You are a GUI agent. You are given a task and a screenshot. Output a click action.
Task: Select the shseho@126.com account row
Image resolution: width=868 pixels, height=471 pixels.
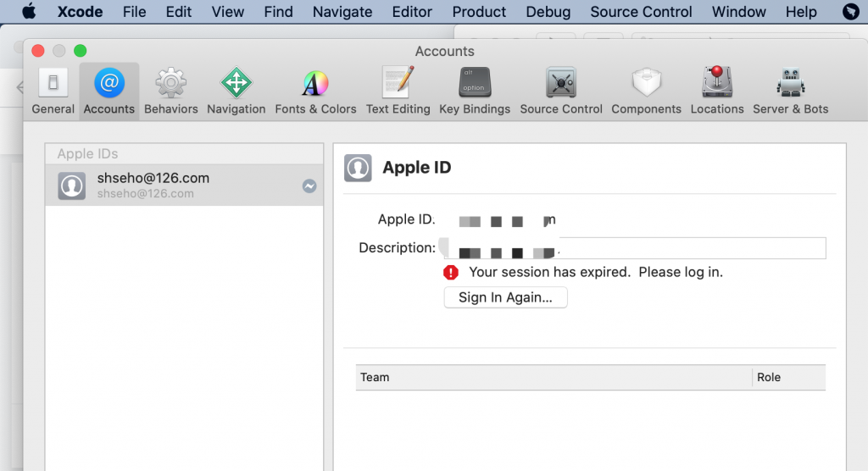coord(184,186)
